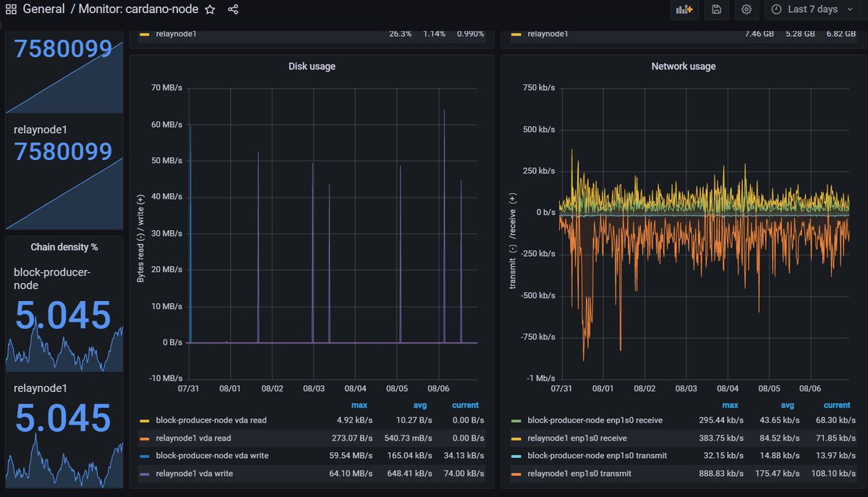Sort Disk usage legend by avg

[422, 405]
